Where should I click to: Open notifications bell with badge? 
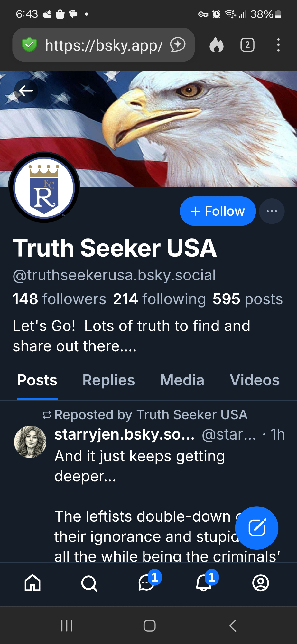(x=204, y=582)
